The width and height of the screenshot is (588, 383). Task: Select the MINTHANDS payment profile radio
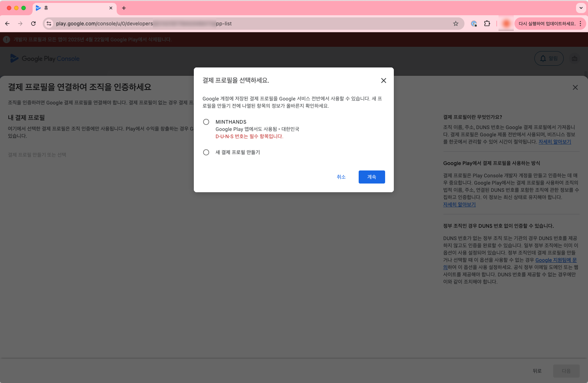(x=206, y=122)
